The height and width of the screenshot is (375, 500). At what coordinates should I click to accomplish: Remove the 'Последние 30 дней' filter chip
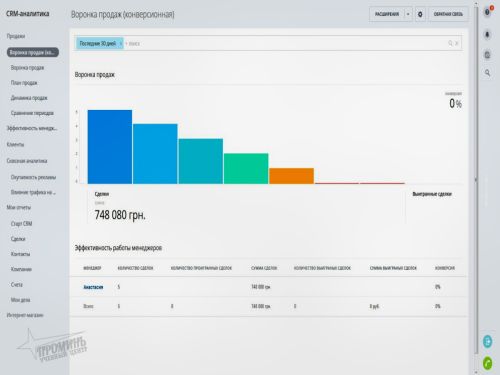[121, 43]
